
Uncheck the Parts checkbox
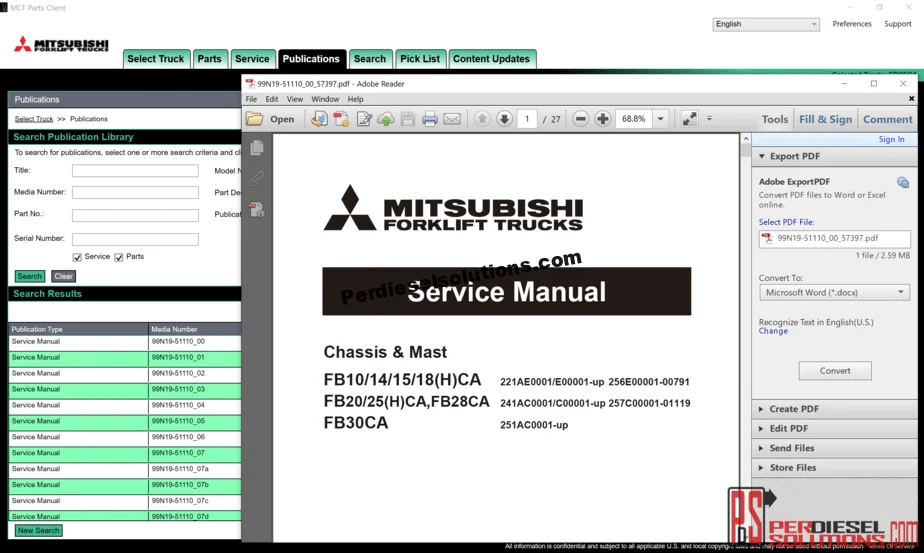[x=119, y=257]
